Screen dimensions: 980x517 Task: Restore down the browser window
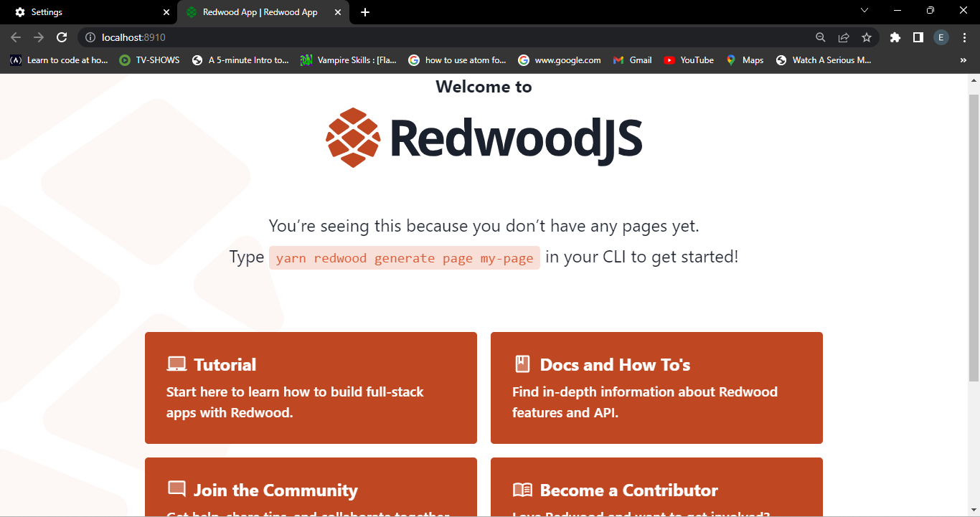(x=930, y=10)
